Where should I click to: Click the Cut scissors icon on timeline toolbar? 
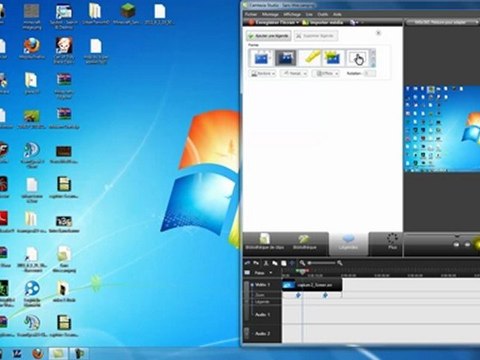point(266,263)
